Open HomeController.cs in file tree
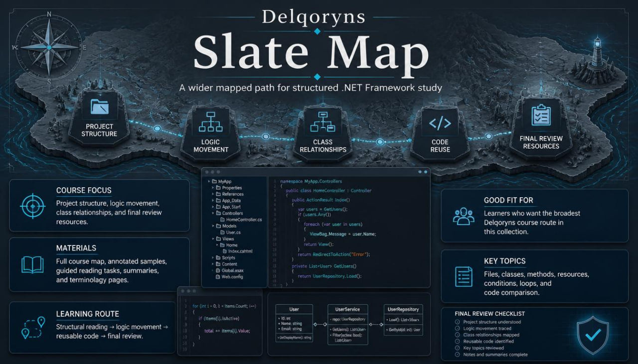 240,220
